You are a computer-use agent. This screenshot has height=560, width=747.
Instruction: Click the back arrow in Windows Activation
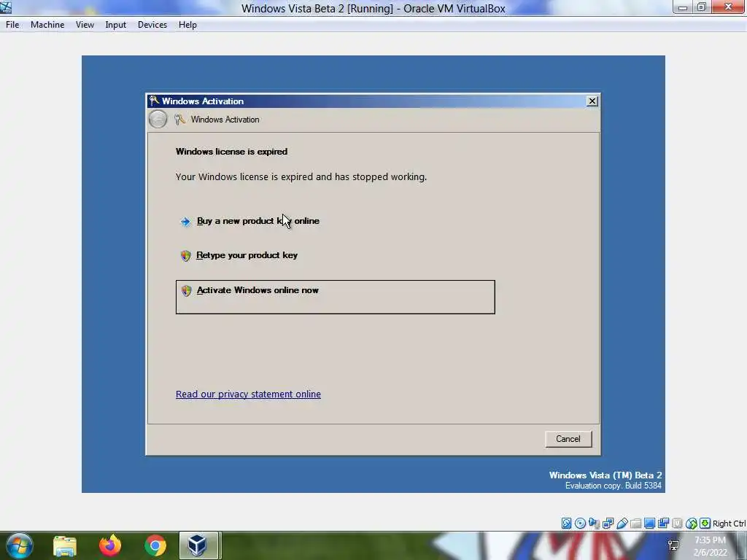(x=158, y=119)
